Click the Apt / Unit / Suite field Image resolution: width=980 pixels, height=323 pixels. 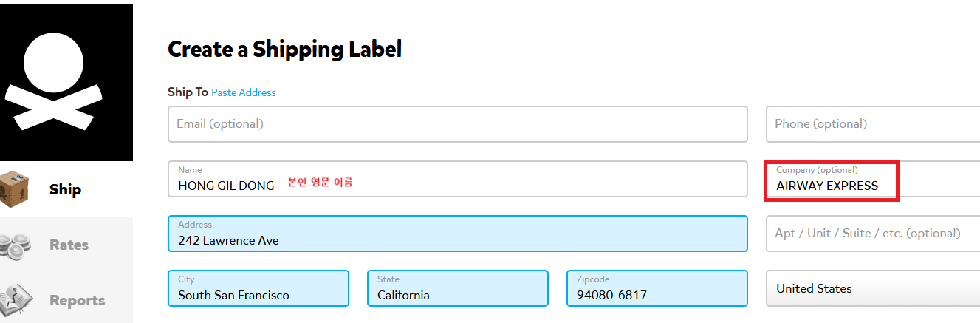click(873, 234)
